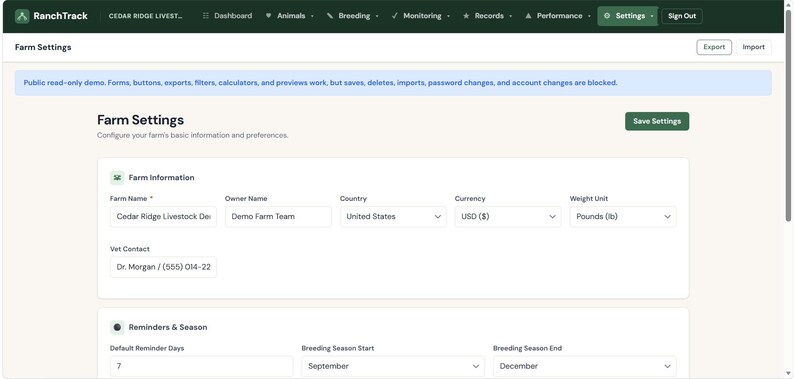Screen dimensions: 794x379
Task: Open the Breeding Season End dropdown
Action: [x=585, y=366]
